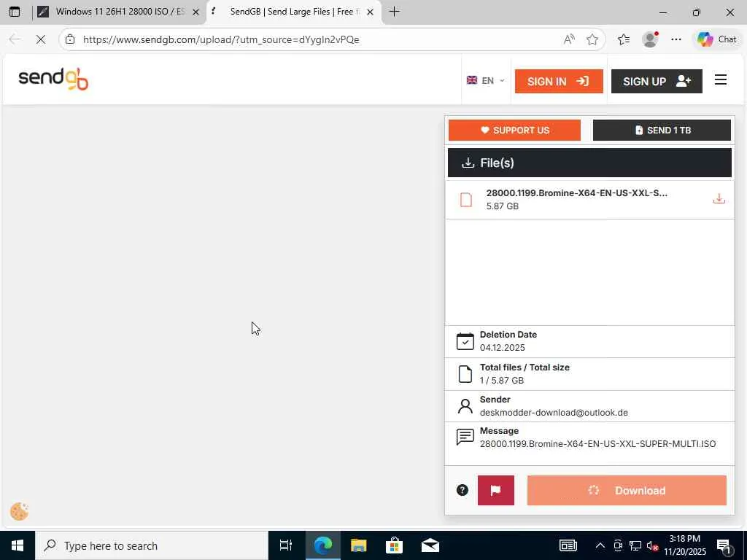Open the Windows Start menu
The width and height of the screenshot is (747, 560).
[18, 545]
